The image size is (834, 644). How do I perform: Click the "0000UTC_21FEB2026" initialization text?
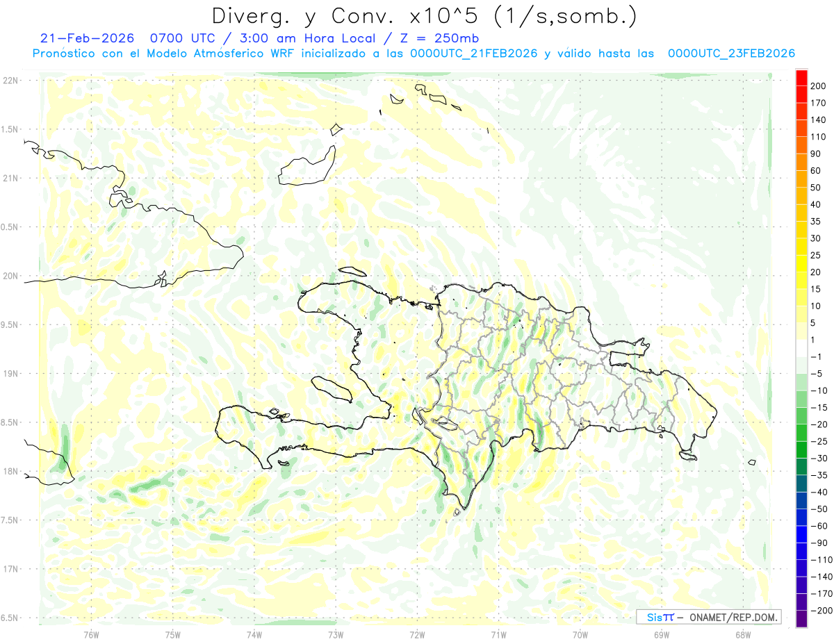pyautogui.click(x=475, y=53)
